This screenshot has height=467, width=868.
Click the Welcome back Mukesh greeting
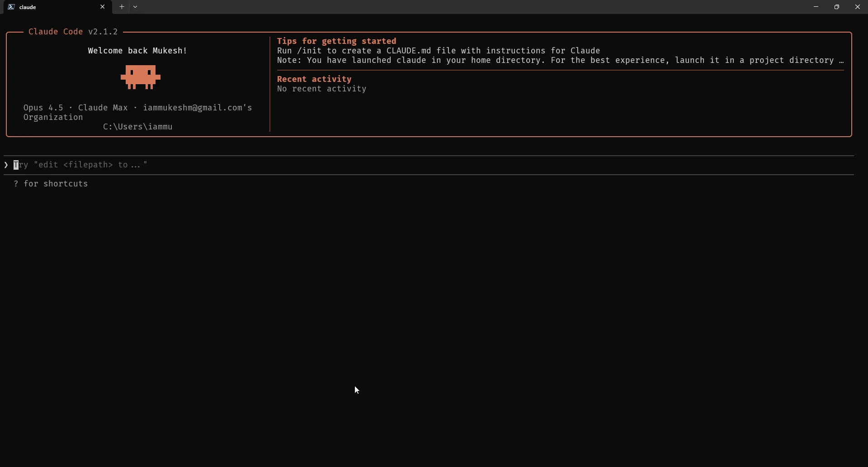pyautogui.click(x=137, y=51)
